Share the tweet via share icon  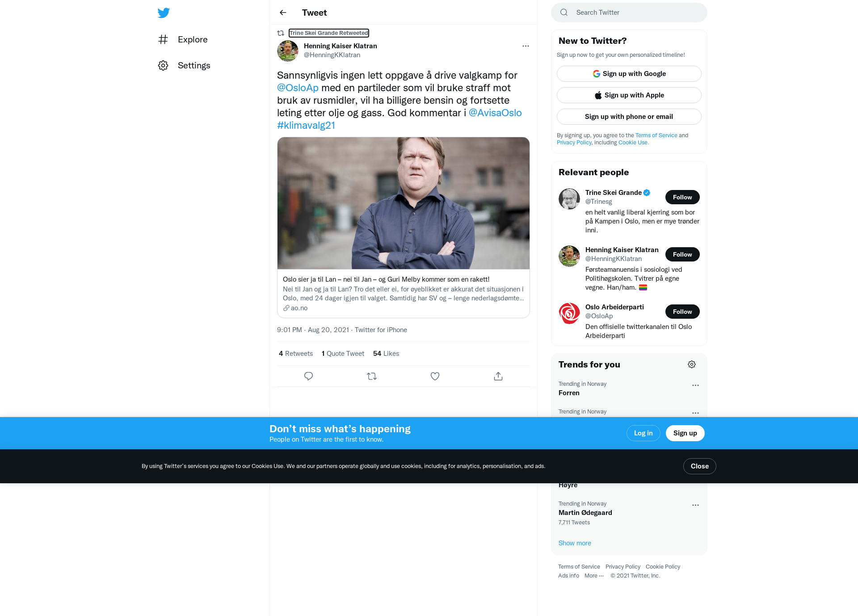[498, 376]
